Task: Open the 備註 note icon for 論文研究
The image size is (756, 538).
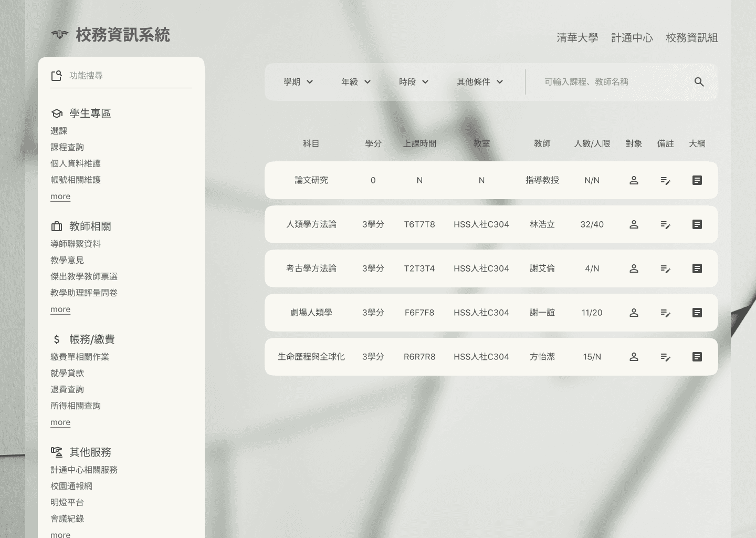Action: [665, 180]
